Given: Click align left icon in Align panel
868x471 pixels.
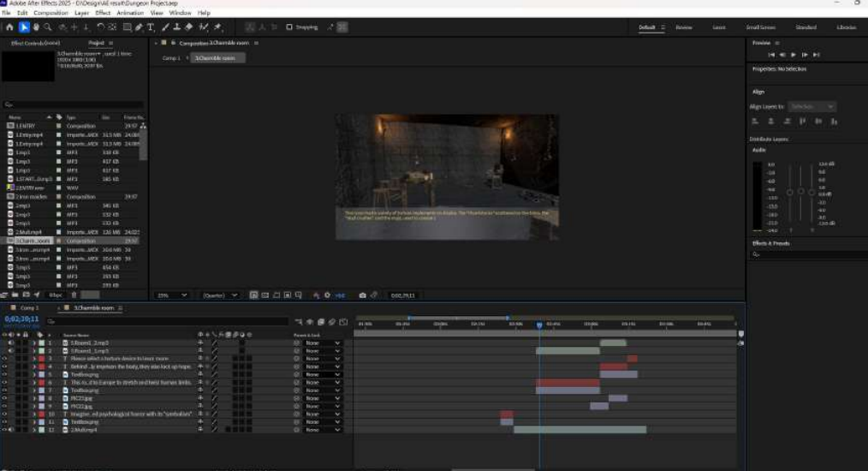Looking at the screenshot, I should [755, 121].
